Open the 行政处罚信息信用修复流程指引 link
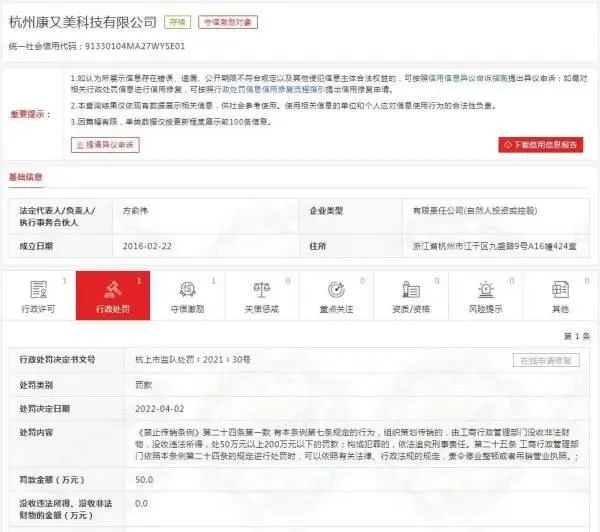 (x=269, y=88)
